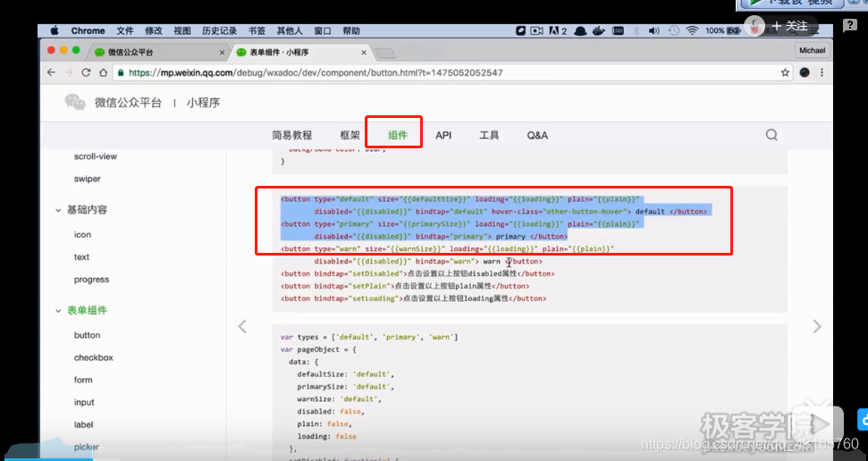Click the 100% battery indicator
868x461 pixels.
(x=722, y=31)
